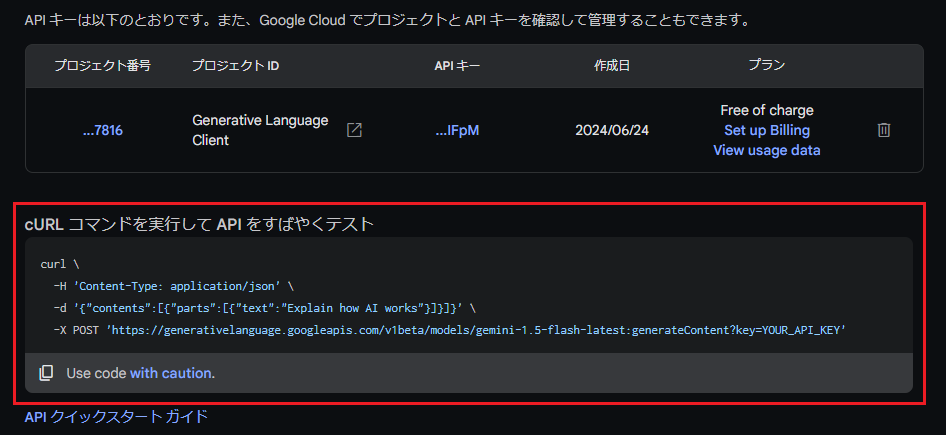Viewport: 946px width, 435px height.
Task: Click Set up Billing link
Action: [x=767, y=130]
